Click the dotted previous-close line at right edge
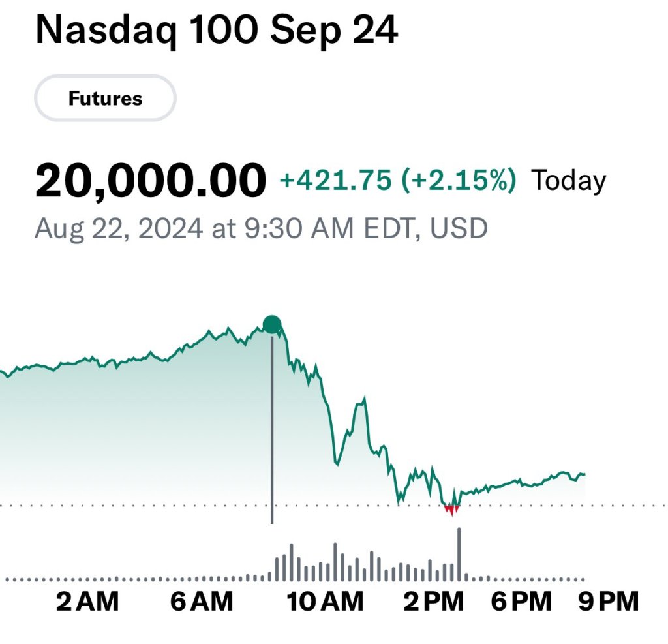The height and width of the screenshot is (644, 668). (x=652, y=505)
